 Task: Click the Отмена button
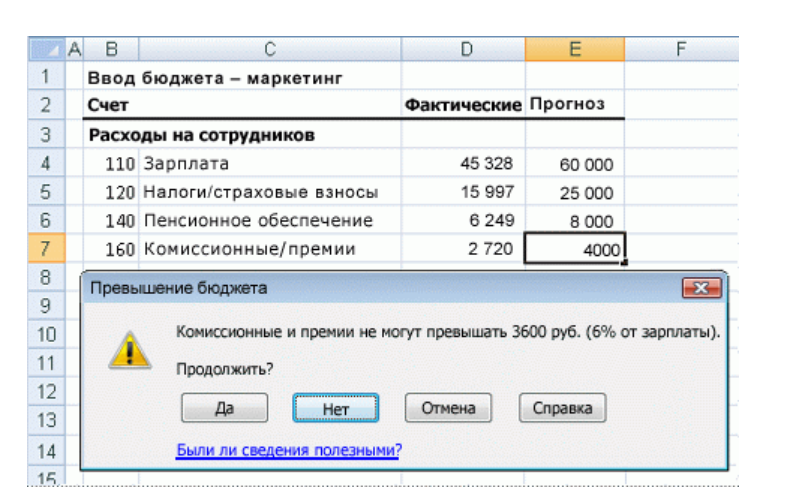pos(446,408)
